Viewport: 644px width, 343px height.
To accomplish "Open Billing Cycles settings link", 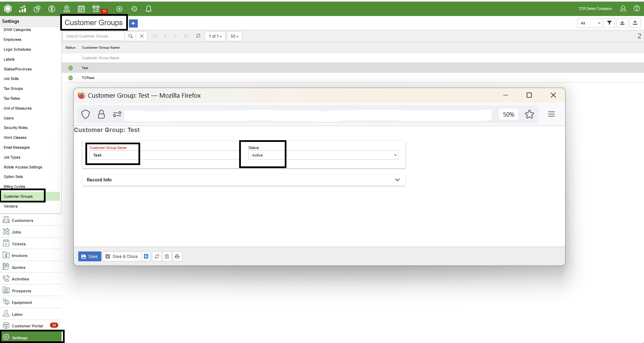I will [x=14, y=186].
